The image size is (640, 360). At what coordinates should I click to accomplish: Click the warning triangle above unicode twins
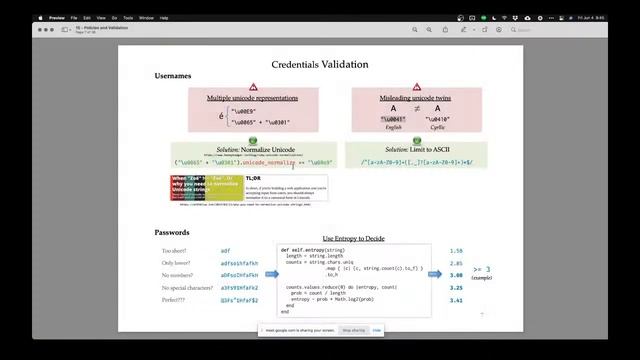tap(417, 87)
